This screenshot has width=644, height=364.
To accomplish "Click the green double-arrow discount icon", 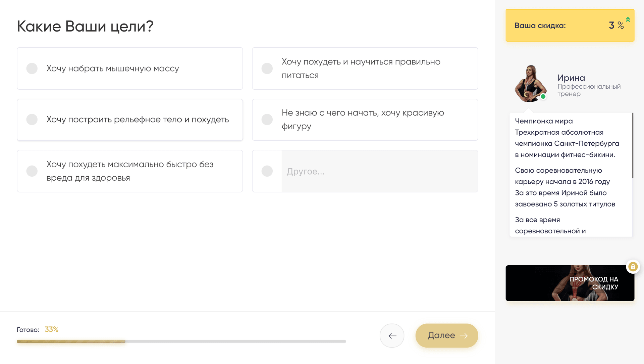I will pos(628,19).
